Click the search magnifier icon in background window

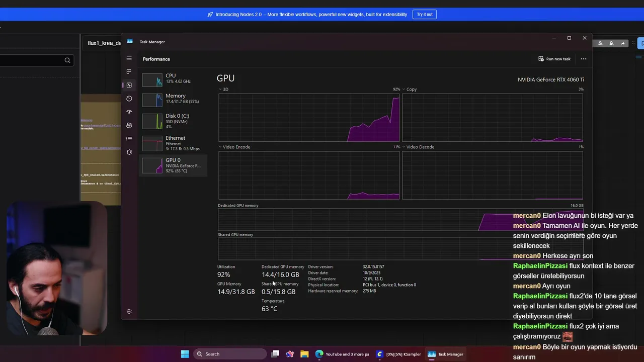tap(67, 60)
